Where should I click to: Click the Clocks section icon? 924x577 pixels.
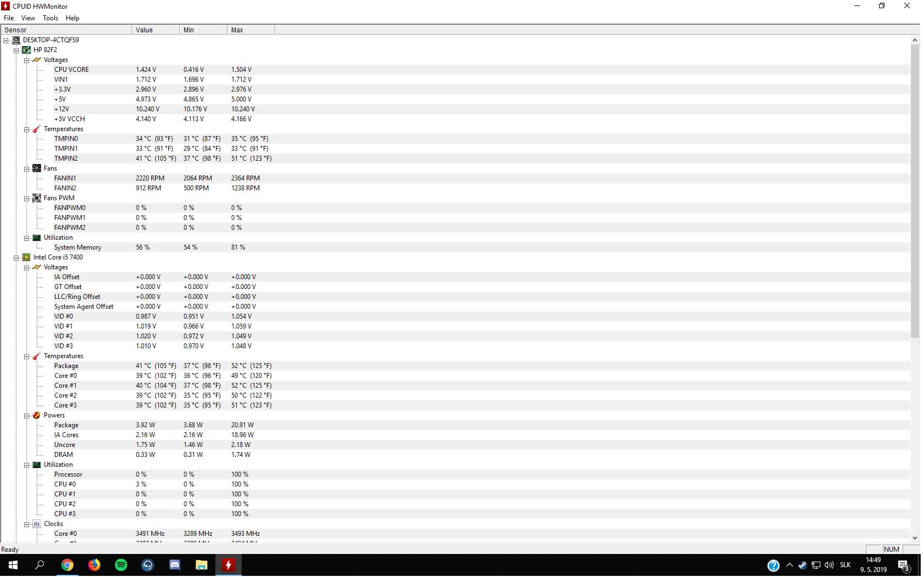37,524
